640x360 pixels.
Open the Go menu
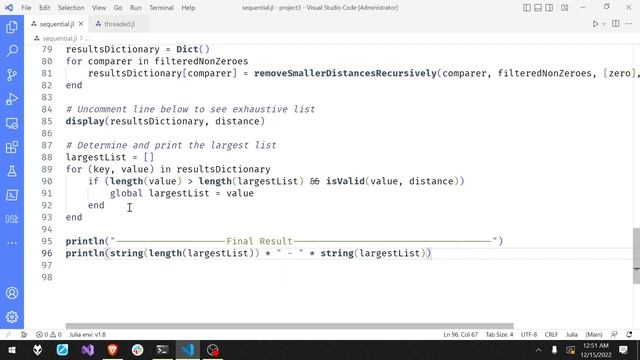click(x=118, y=8)
